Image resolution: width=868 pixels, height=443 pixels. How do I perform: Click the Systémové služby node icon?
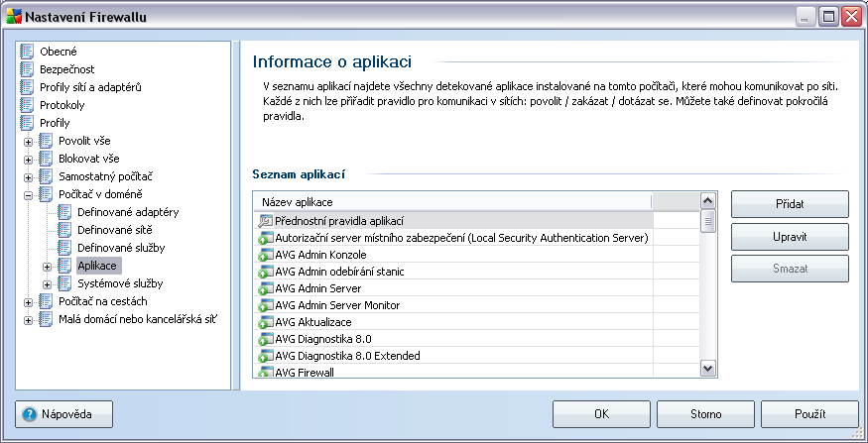pyautogui.click(x=64, y=283)
